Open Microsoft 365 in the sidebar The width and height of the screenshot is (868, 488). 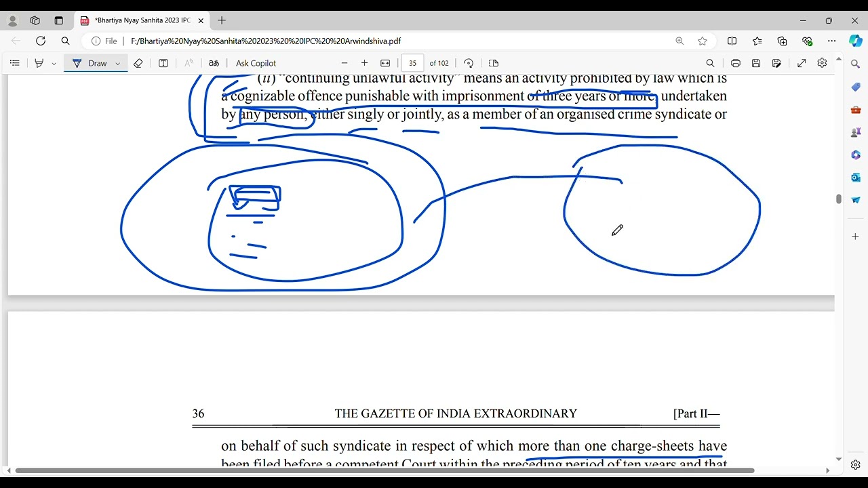coord(856,155)
